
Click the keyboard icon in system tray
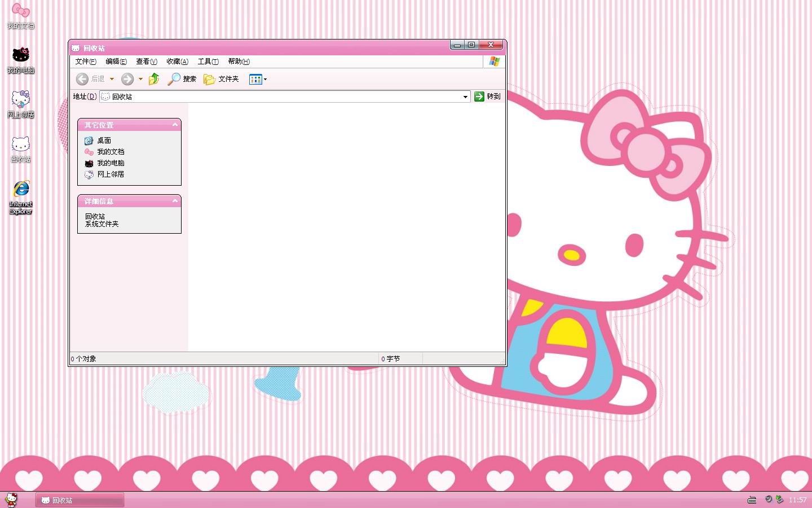[752, 500]
